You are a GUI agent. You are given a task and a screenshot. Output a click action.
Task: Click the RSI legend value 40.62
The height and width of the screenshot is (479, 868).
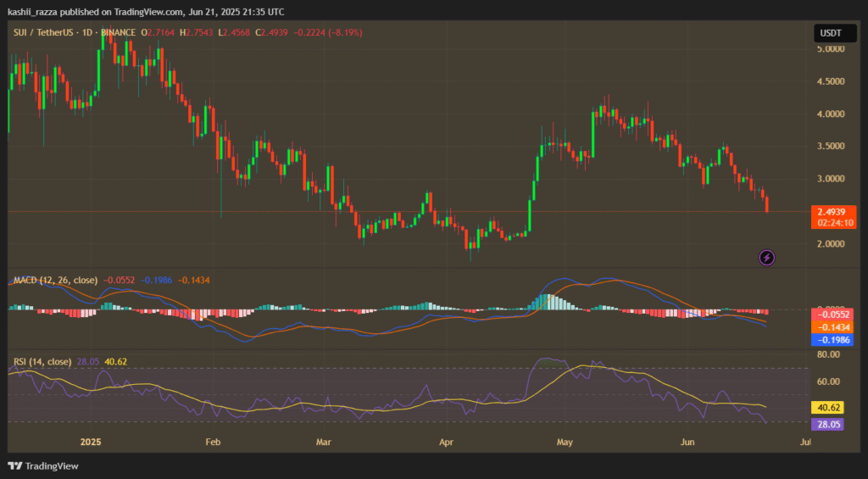(x=115, y=362)
